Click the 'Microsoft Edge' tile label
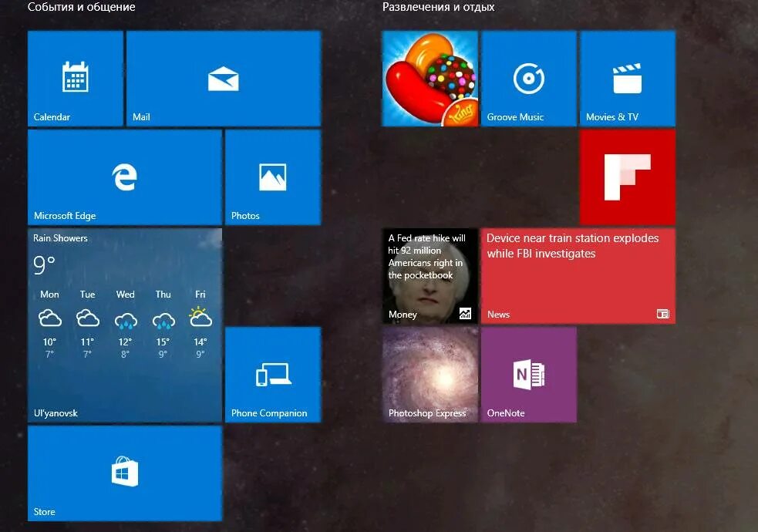 point(65,216)
